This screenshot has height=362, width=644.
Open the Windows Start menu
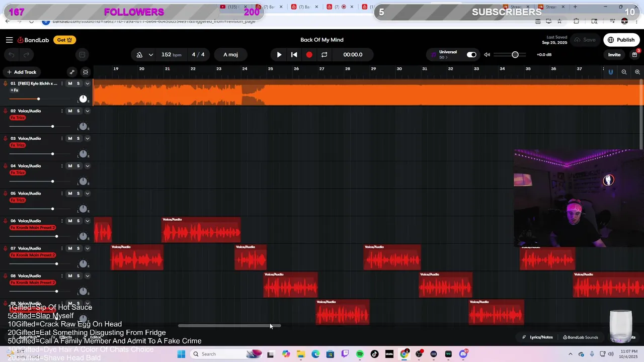(x=181, y=354)
